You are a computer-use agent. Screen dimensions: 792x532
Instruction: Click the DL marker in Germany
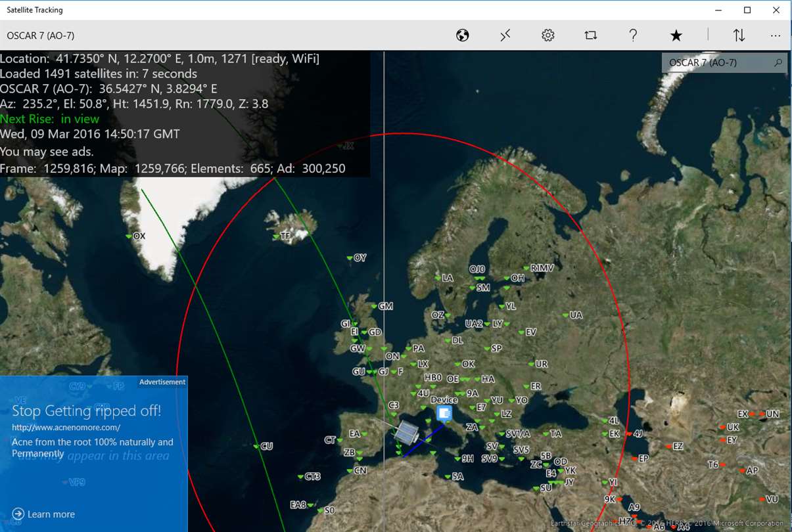[x=454, y=341]
